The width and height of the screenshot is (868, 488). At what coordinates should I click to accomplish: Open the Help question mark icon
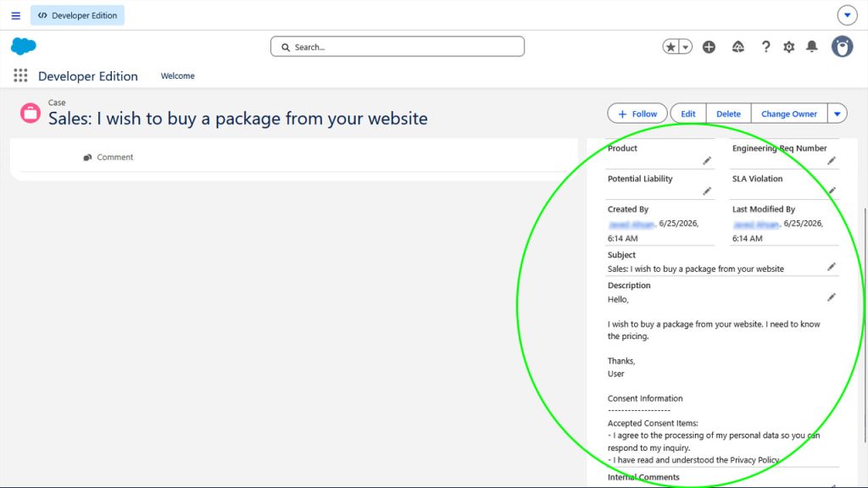tap(765, 47)
